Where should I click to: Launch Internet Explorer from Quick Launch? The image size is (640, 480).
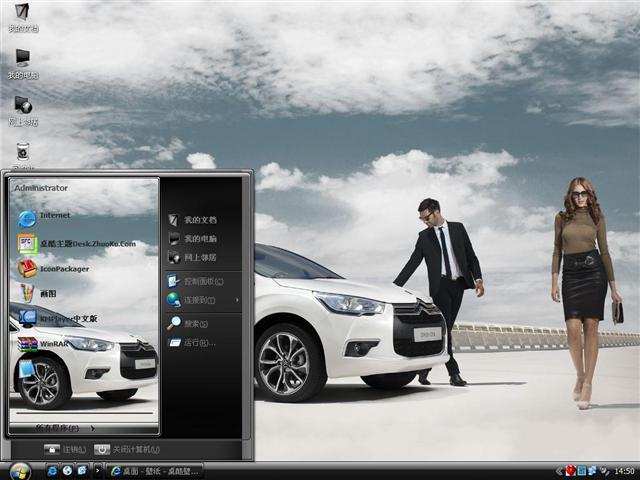[52, 471]
